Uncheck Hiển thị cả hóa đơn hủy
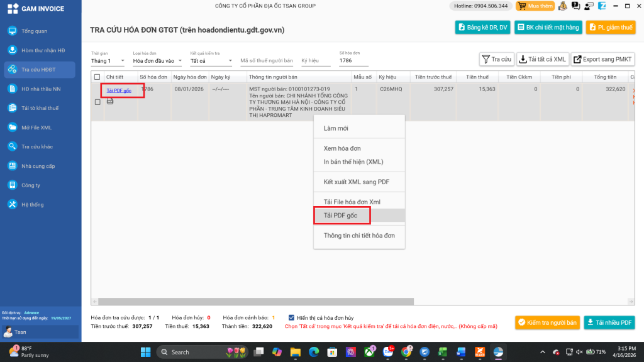 pos(291,317)
